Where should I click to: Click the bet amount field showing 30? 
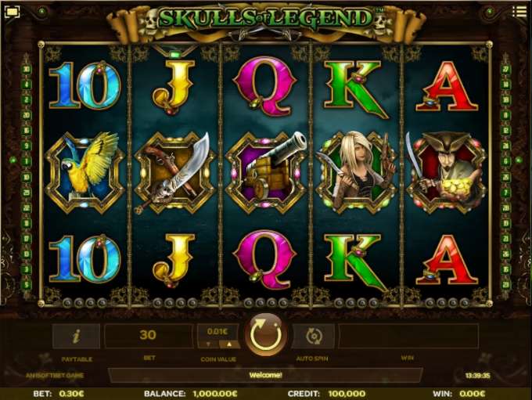pos(149,336)
